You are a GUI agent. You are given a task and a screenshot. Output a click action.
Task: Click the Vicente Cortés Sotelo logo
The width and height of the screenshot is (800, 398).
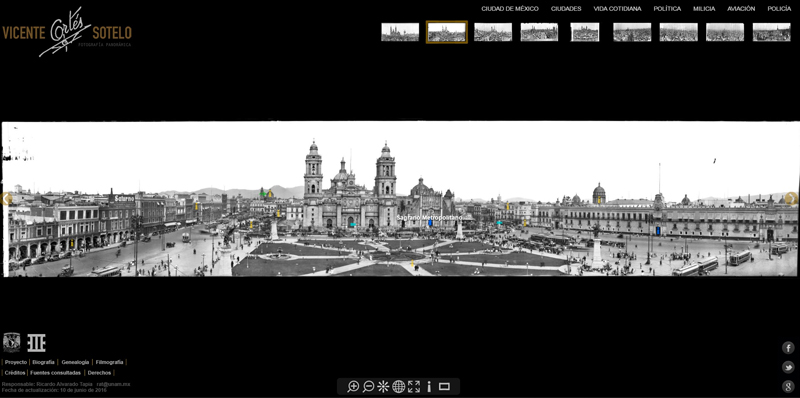coord(67,32)
